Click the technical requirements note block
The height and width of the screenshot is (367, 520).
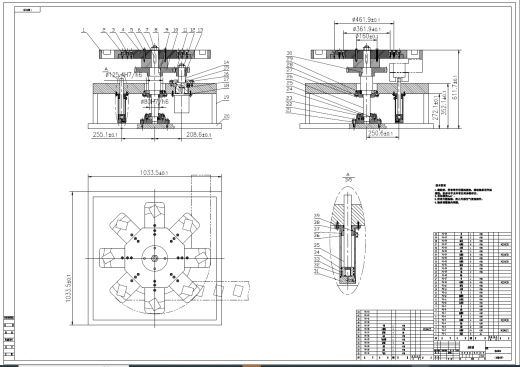pyautogui.click(x=463, y=194)
